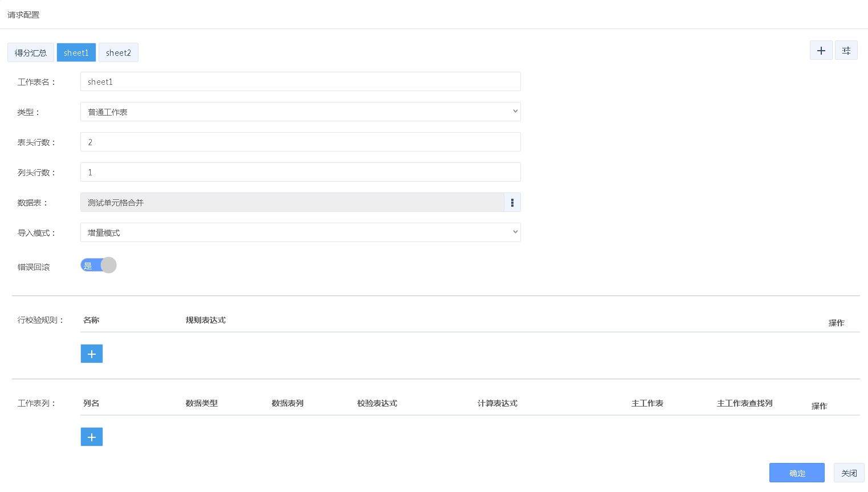Click the 确定 button

[x=796, y=473]
